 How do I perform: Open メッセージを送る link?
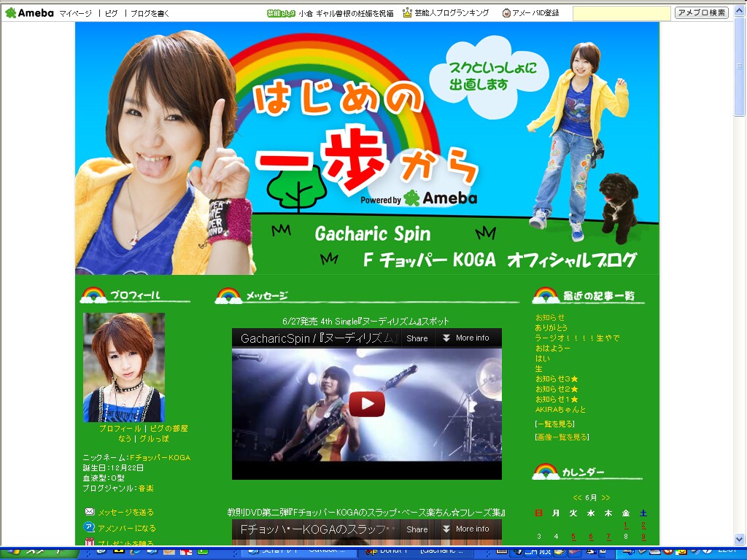(x=125, y=513)
